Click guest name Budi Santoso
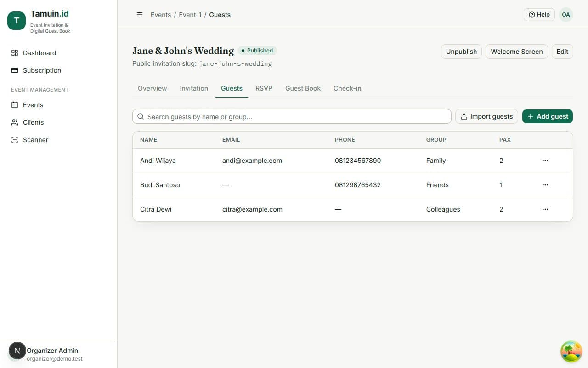The width and height of the screenshot is (588, 368). [x=160, y=185]
